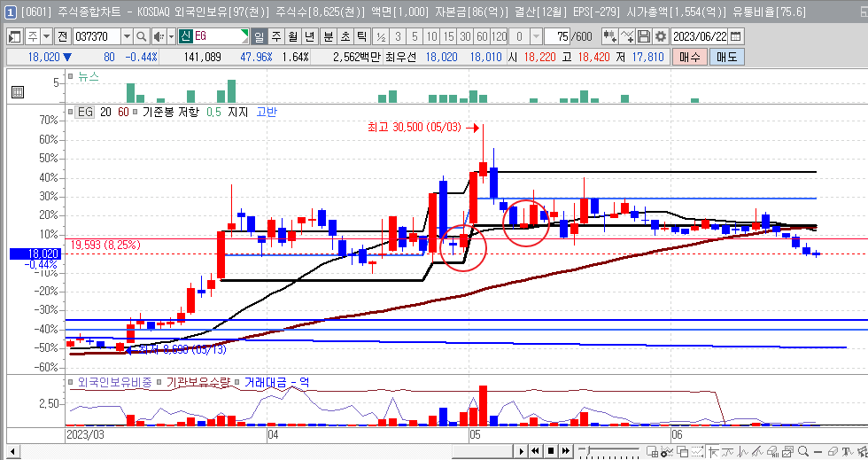Open the stock type '주' dropdown arrow
Image resolution: width=868 pixels, height=460 pixels.
click(46, 36)
